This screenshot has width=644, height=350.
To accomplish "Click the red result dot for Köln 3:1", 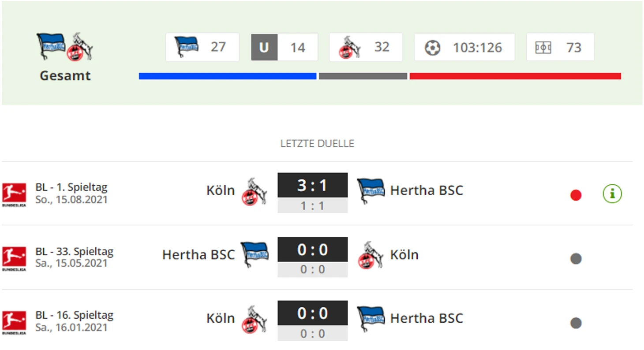I will tap(576, 195).
